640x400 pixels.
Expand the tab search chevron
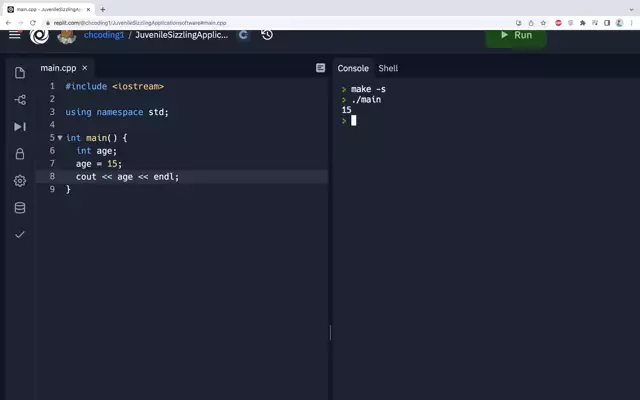tap(631, 9)
